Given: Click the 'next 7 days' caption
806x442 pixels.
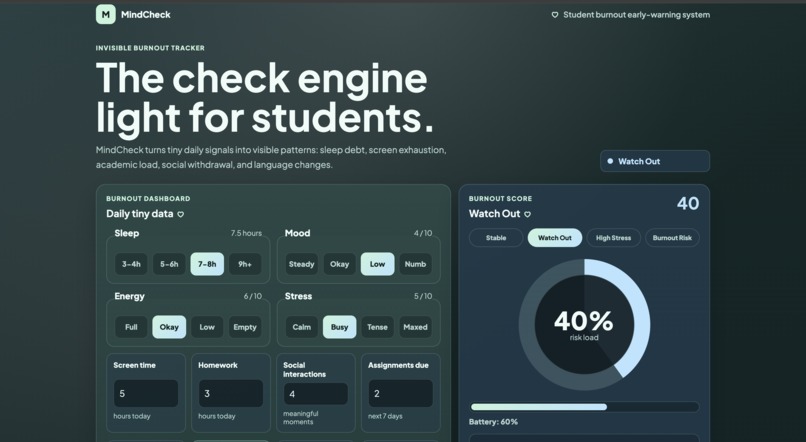Looking at the screenshot, I should coord(385,416).
